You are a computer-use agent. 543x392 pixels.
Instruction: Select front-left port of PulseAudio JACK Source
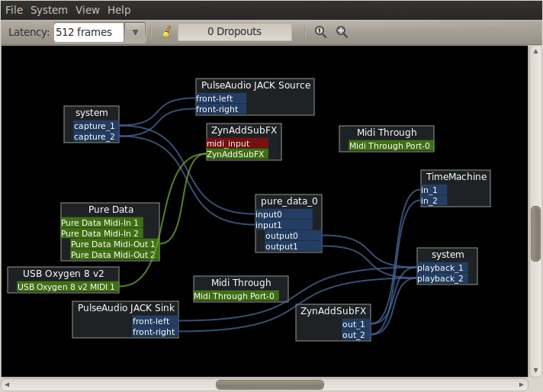click(221, 98)
